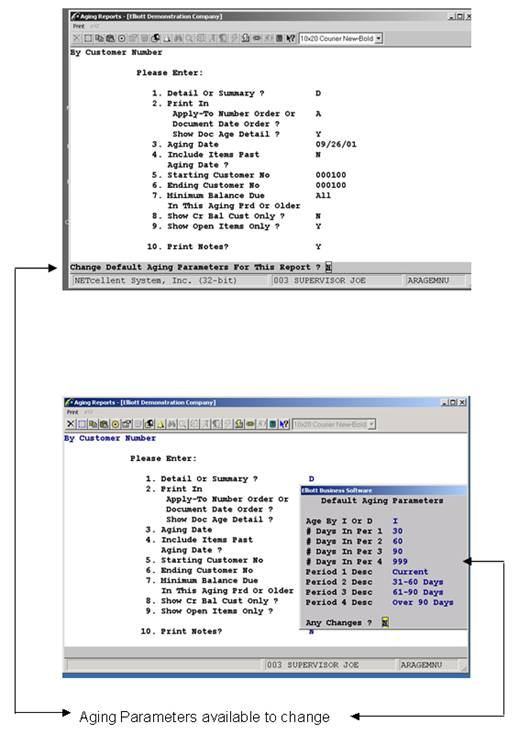This screenshot has width=519, height=734.
Task: Minimize the lower Aging Reports window
Action: (x=446, y=403)
